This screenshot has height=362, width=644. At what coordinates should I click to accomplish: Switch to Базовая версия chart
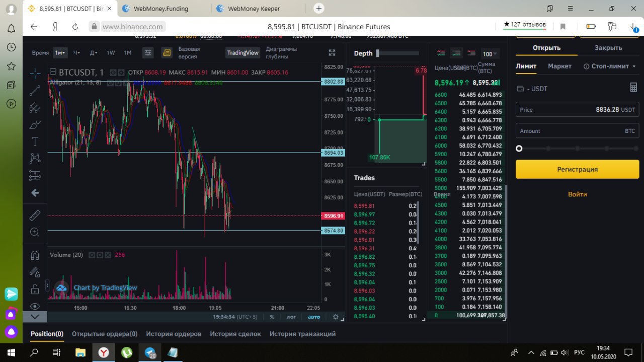coord(189,53)
